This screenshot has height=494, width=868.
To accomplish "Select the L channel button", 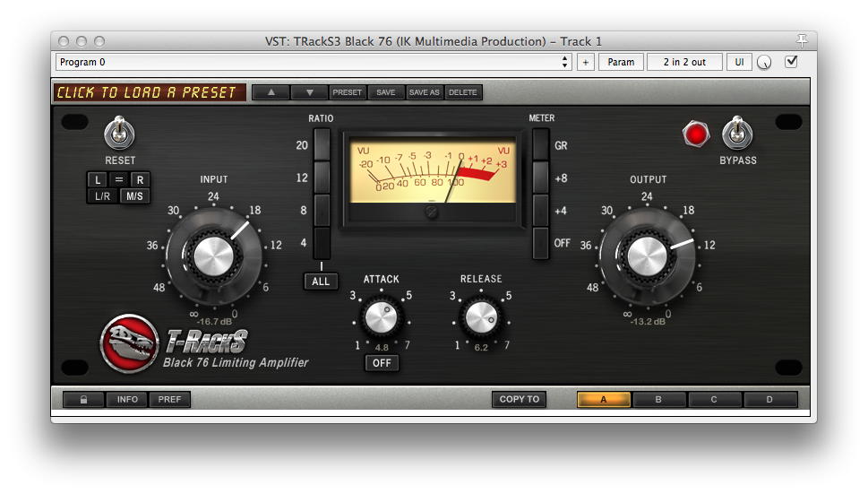I will pos(98,179).
